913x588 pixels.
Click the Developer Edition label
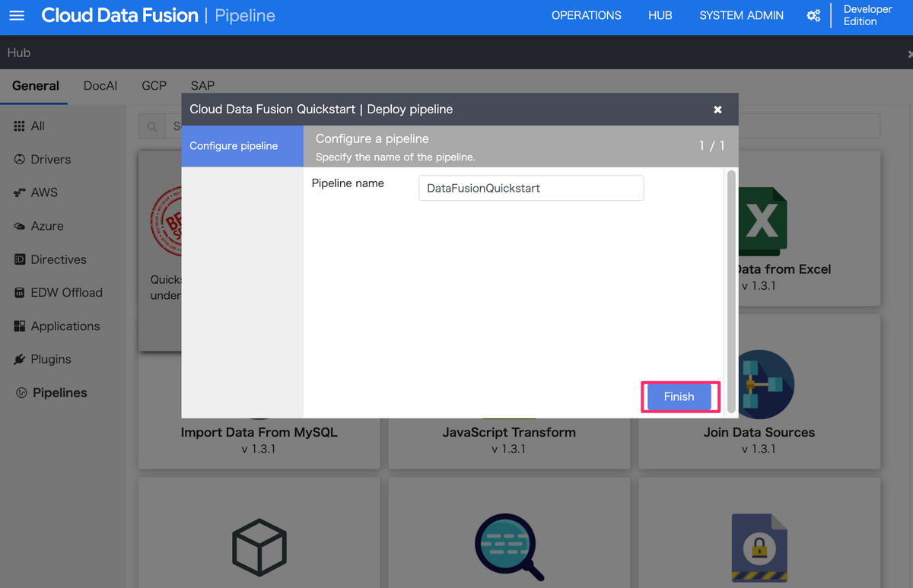tap(868, 15)
